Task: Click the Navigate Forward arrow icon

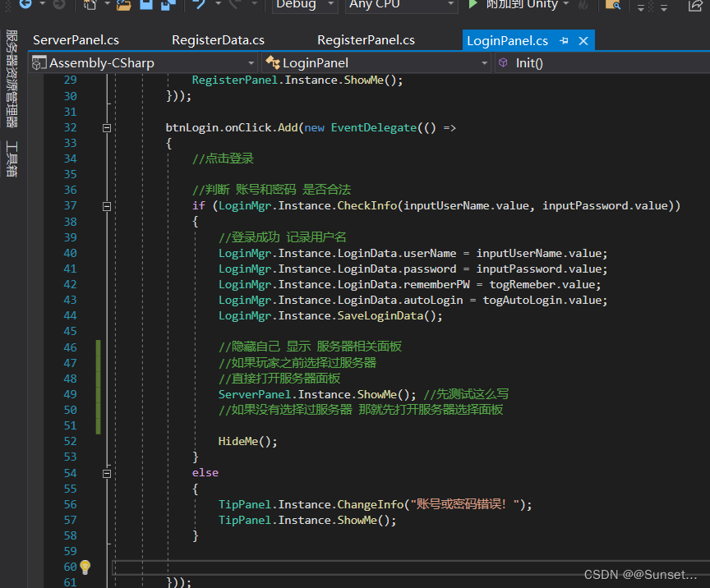Action: [59, 3]
